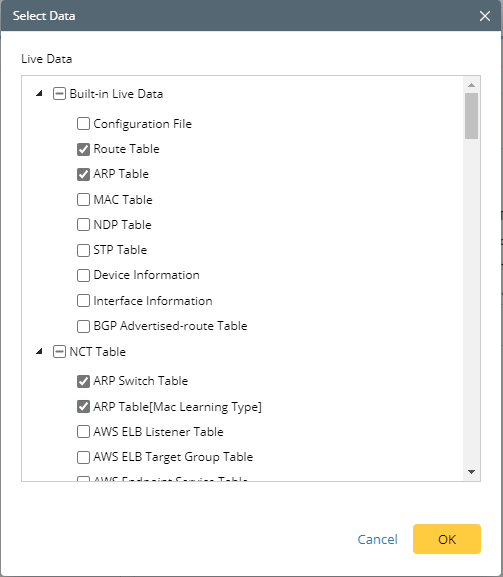Enable Interface Information checkbox
The width and height of the screenshot is (503, 577).
pos(83,301)
